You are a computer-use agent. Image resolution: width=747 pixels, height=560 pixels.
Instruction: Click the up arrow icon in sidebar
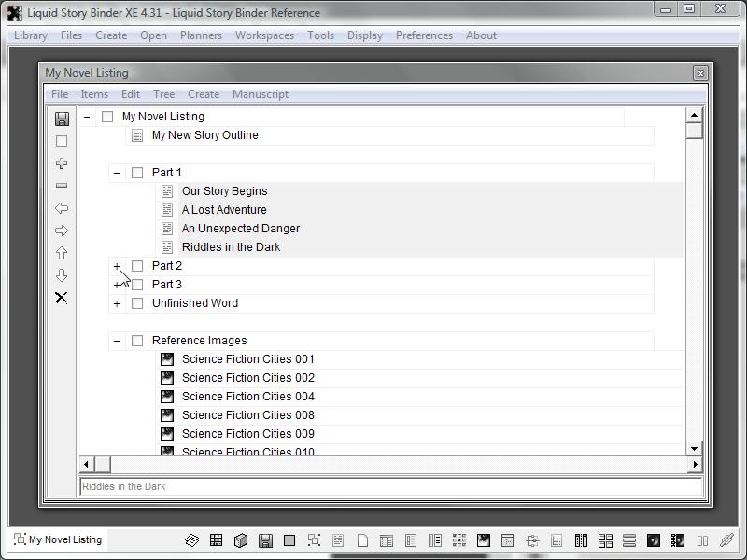pos(62,253)
